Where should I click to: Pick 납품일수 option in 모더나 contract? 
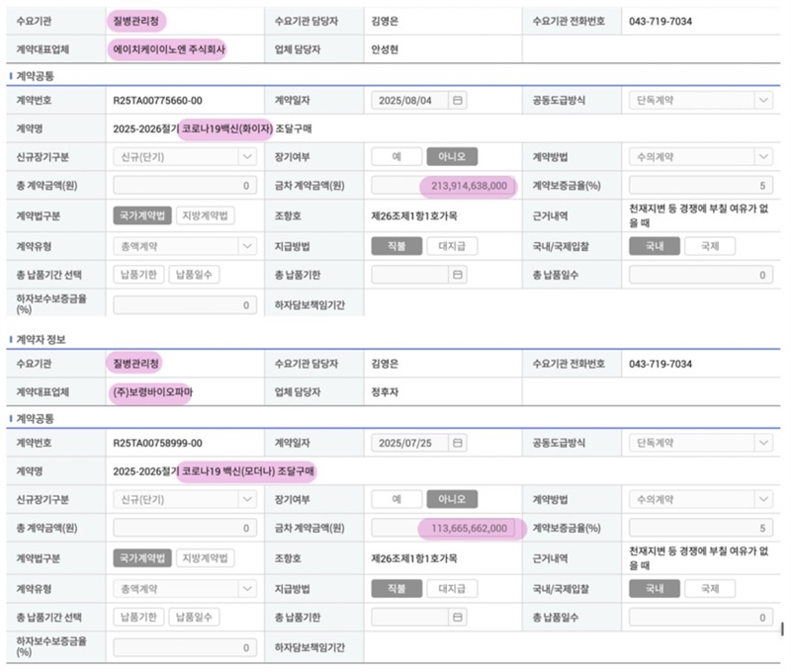tap(194, 617)
